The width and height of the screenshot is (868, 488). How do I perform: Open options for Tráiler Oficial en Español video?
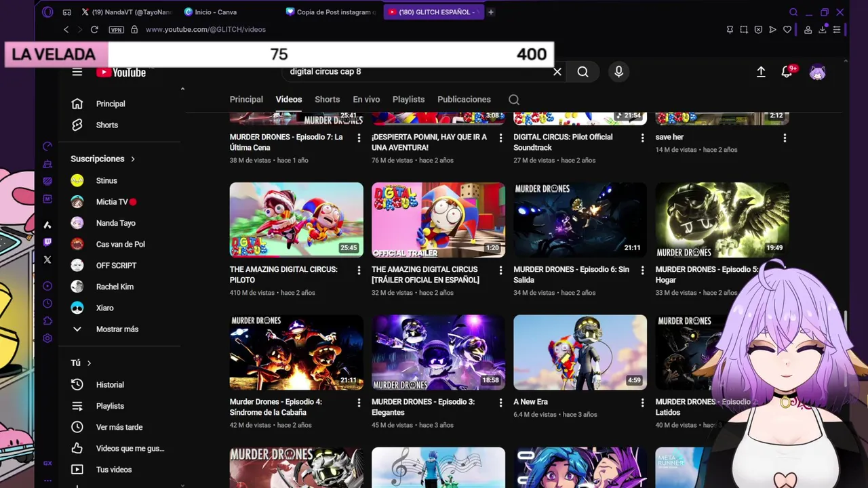(x=500, y=270)
